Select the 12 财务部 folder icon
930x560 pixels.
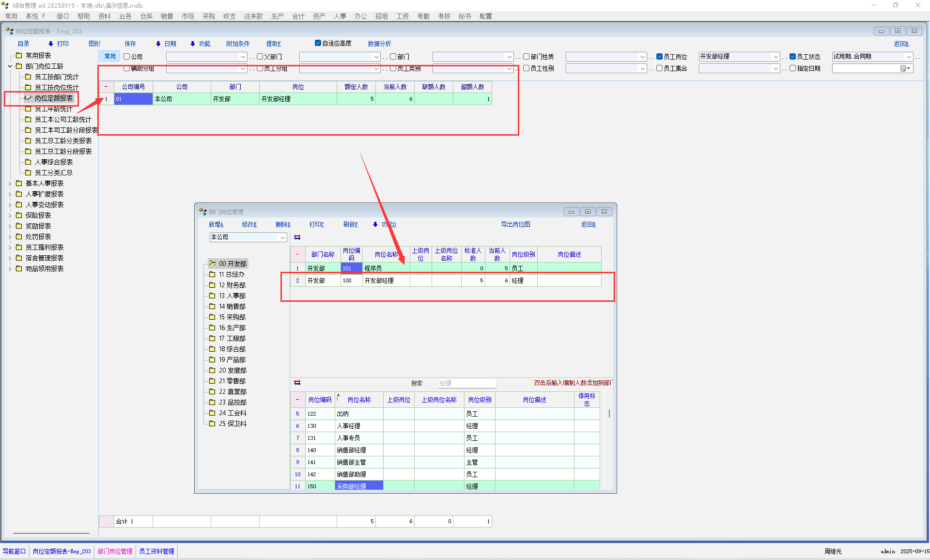(212, 285)
